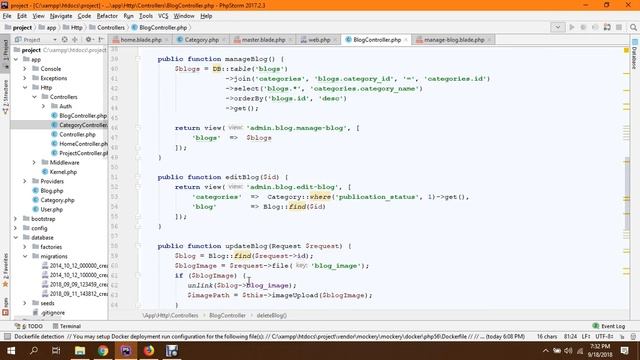Open File Explorer from the taskbar
The image size is (640, 360).
click(80, 351)
